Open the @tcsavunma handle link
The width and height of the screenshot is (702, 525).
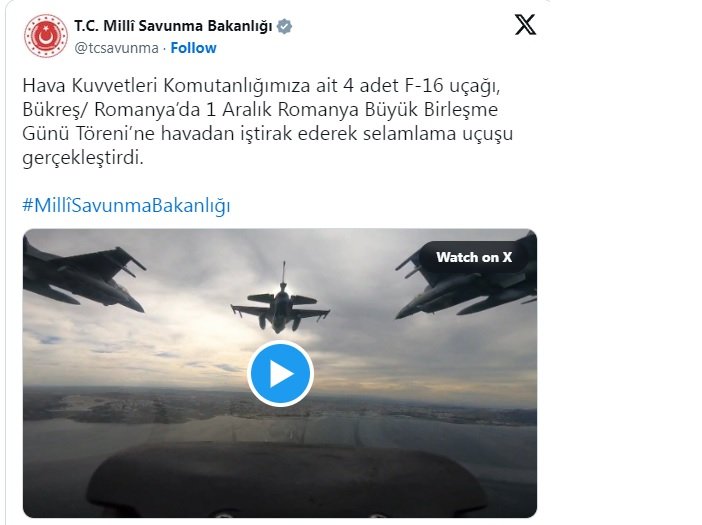click(116, 48)
